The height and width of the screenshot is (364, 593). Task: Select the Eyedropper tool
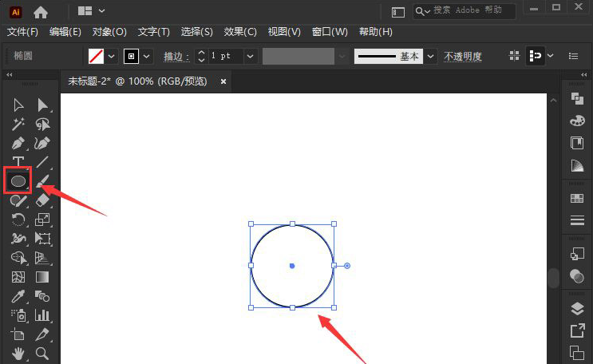click(x=18, y=296)
